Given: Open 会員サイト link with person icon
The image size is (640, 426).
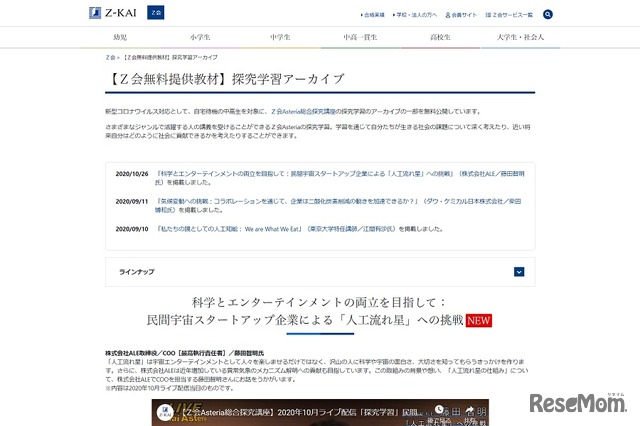Looking at the screenshot, I should click(x=461, y=15).
